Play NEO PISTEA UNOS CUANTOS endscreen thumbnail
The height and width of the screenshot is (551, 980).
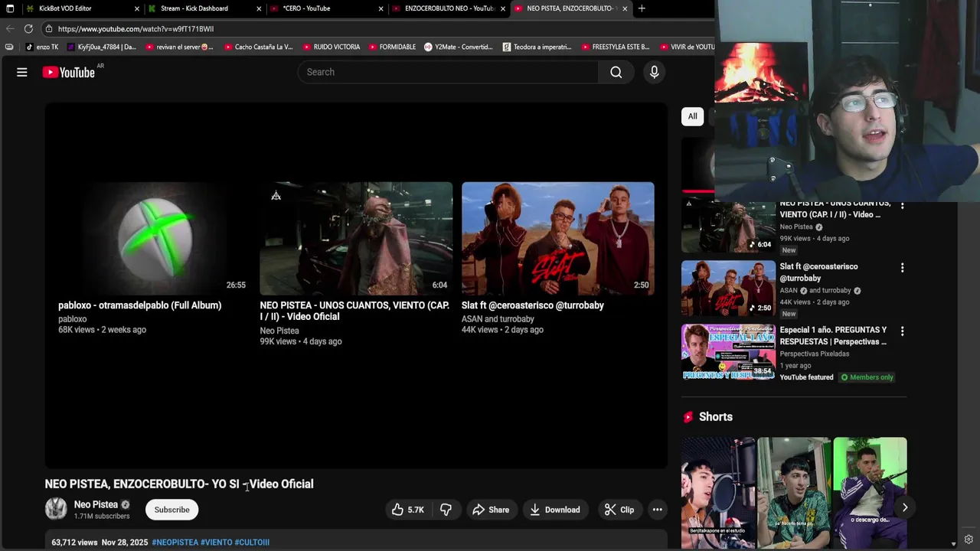356,239
